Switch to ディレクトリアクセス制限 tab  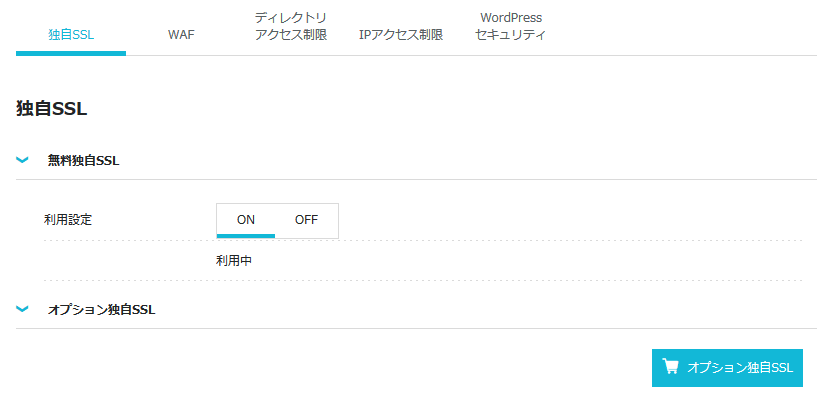291,27
